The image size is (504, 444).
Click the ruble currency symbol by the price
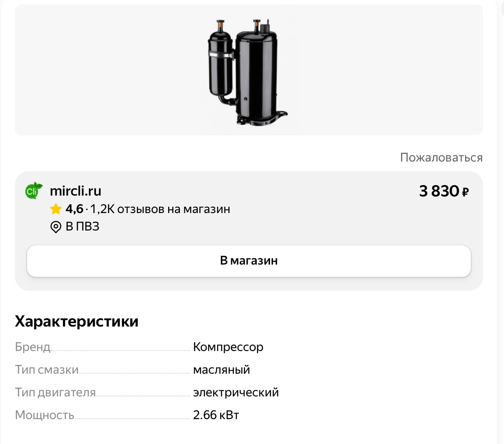click(466, 192)
